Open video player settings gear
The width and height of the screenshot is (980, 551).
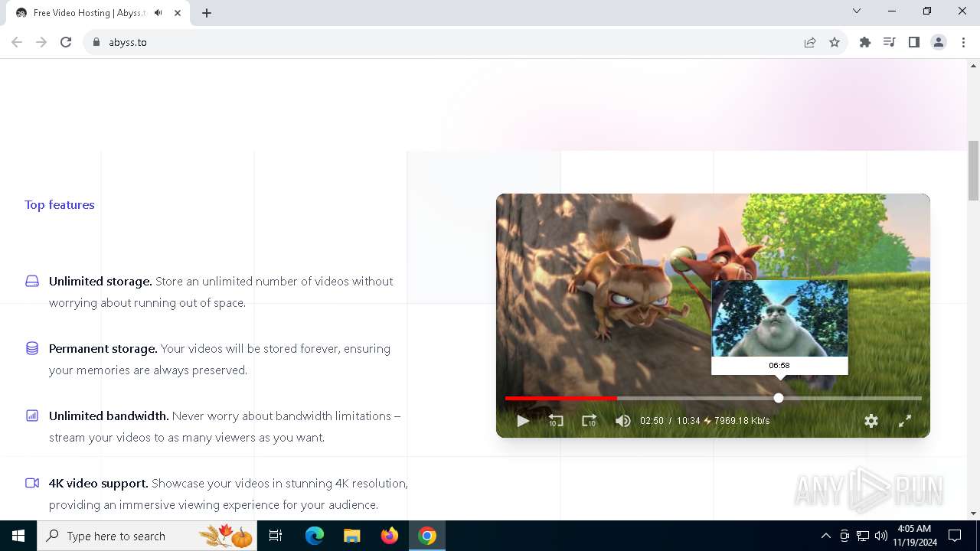871,421
